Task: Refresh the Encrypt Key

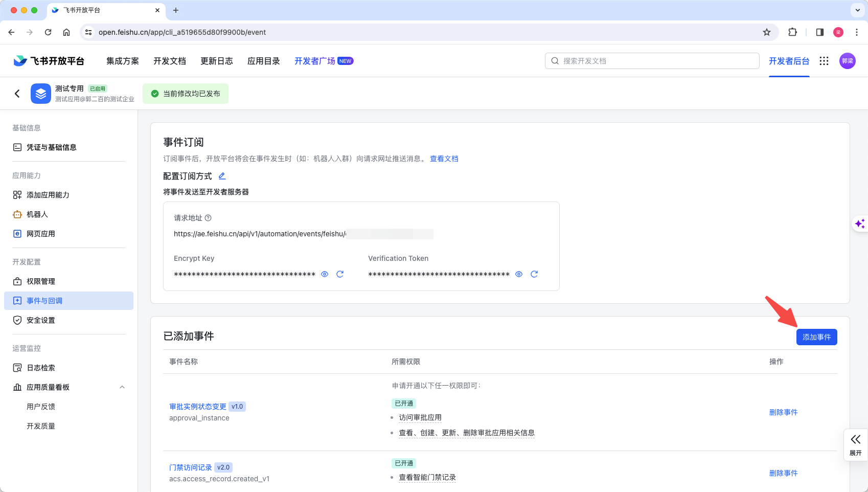Action: [x=340, y=274]
